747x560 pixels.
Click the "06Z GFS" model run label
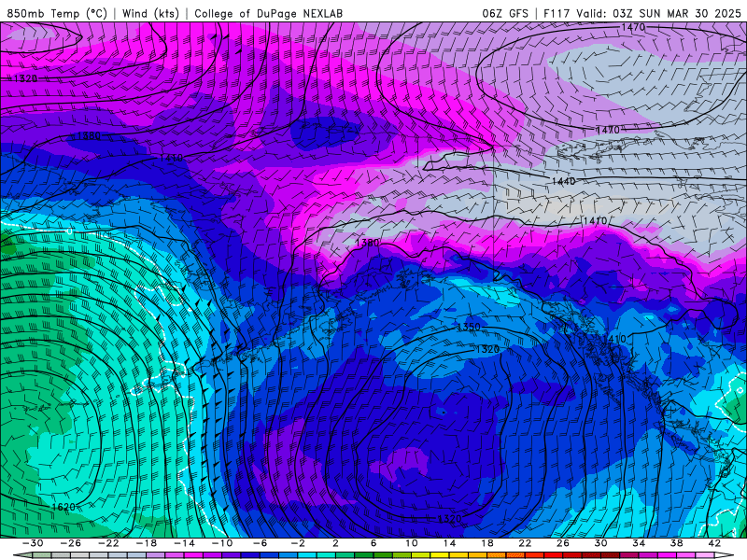coord(505,13)
